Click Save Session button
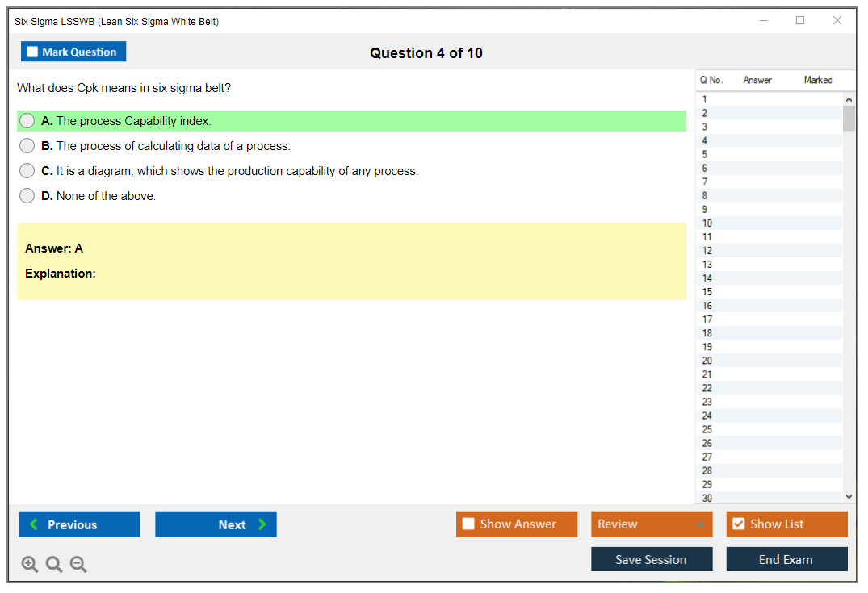The width and height of the screenshot is (868, 593). (x=651, y=559)
